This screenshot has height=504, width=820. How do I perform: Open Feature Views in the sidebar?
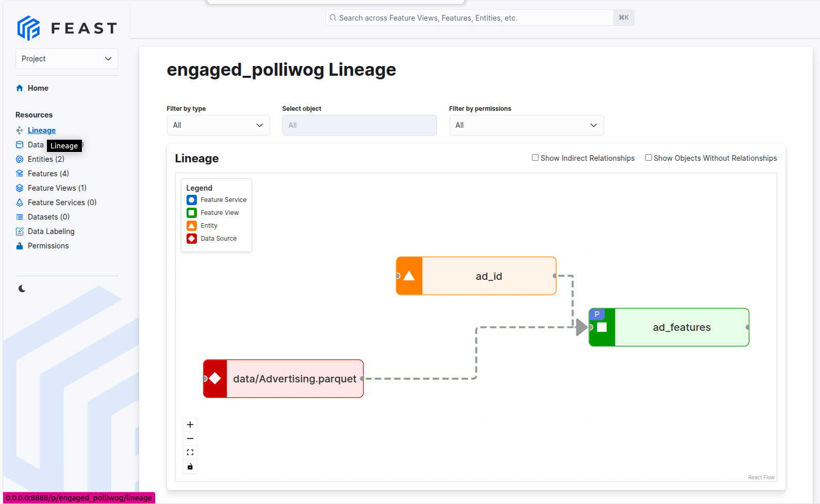[x=57, y=188]
